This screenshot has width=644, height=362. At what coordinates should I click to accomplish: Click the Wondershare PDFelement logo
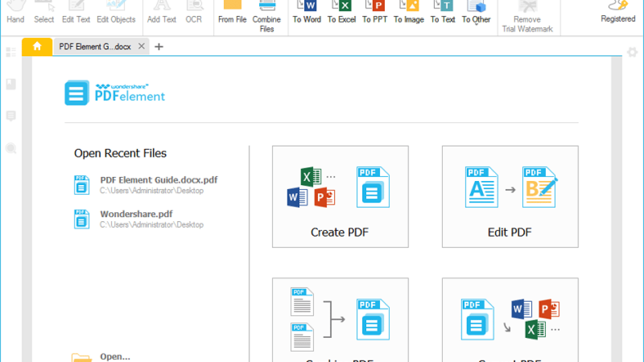[115, 93]
